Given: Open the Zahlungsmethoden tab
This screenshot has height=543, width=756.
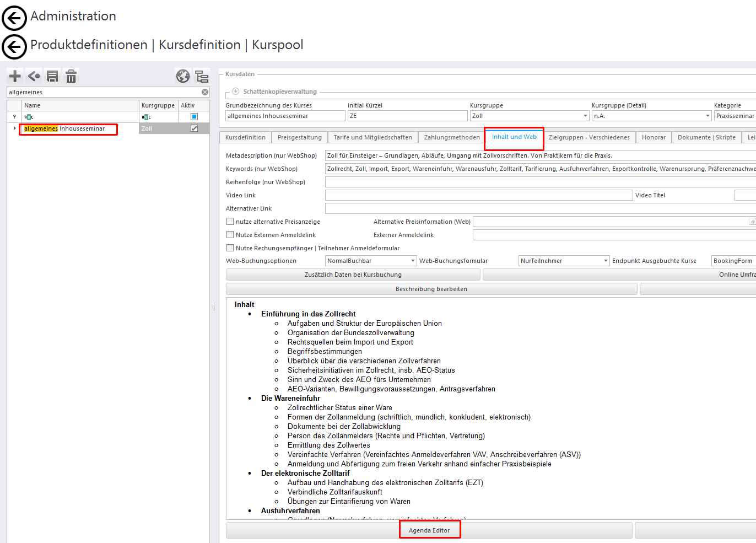Looking at the screenshot, I should (x=451, y=137).
